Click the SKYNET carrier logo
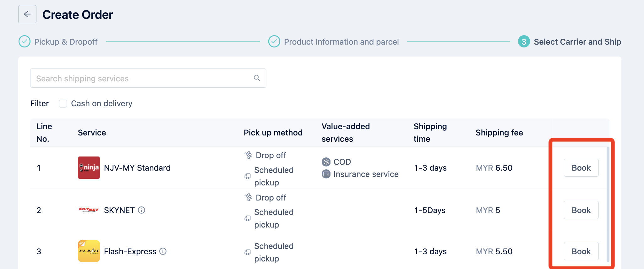Image resolution: width=644 pixels, height=269 pixels. [89, 210]
